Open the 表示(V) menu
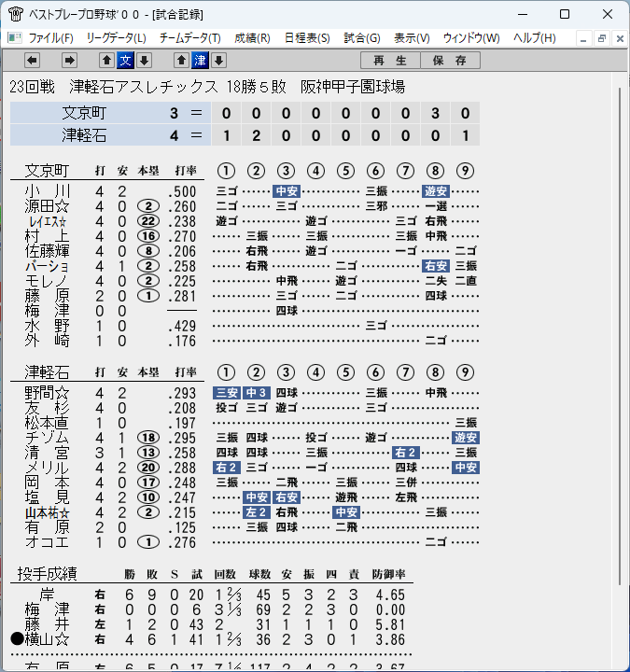 point(412,38)
